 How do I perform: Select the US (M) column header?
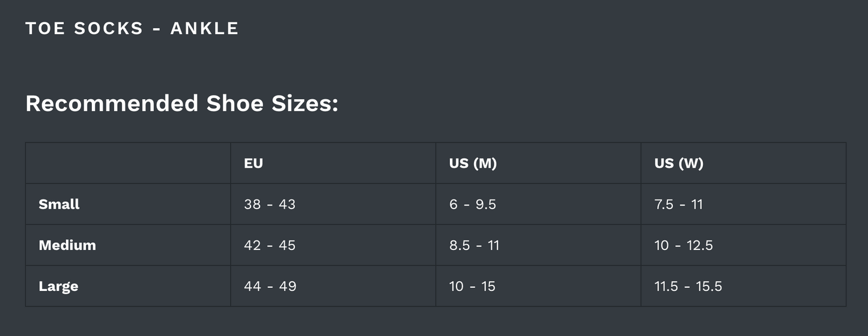pyautogui.click(x=473, y=163)
